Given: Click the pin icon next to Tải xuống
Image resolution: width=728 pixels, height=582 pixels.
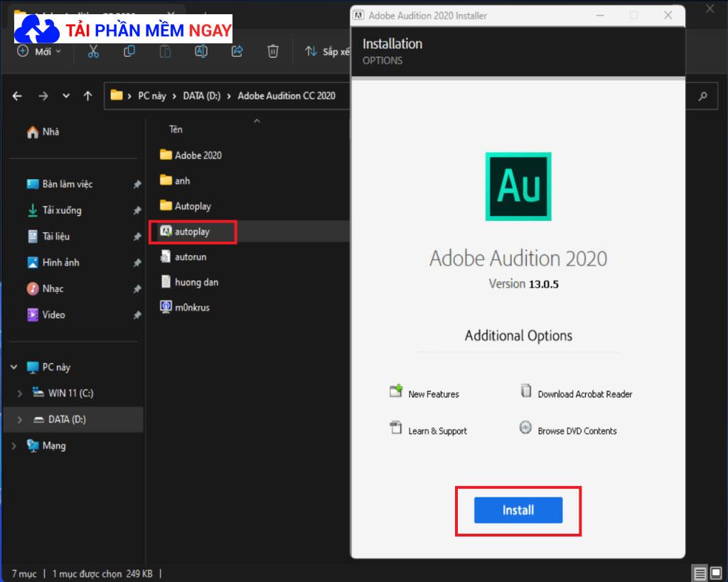Looking at the screenshot, I should point(137,210).
